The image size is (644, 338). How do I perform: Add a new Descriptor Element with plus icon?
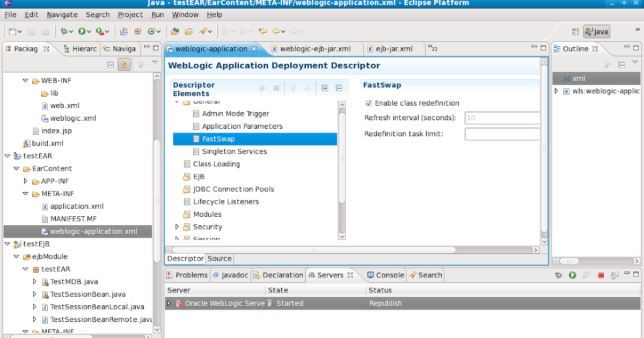[x=262, y=88]
